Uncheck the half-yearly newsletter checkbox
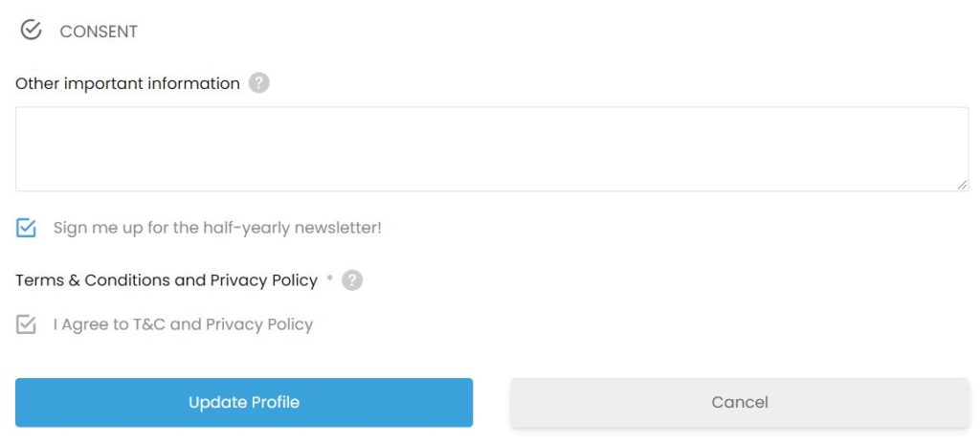 [26, 228]
